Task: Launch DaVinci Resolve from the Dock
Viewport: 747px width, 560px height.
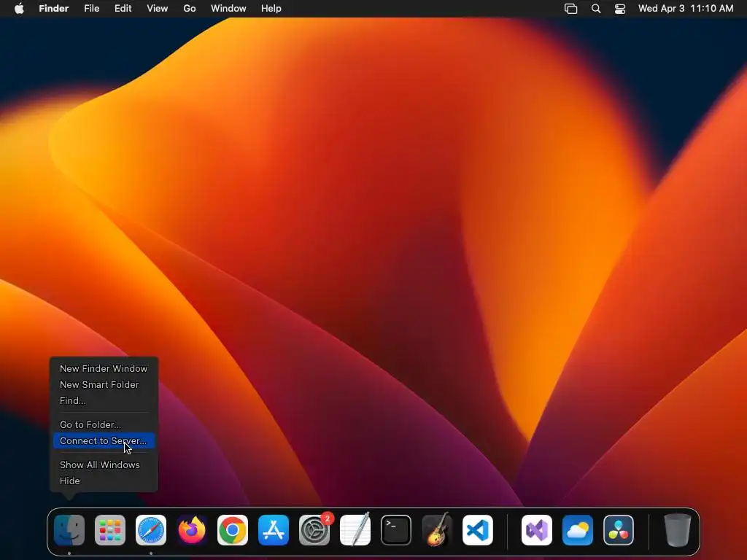Action: (619, 530)
